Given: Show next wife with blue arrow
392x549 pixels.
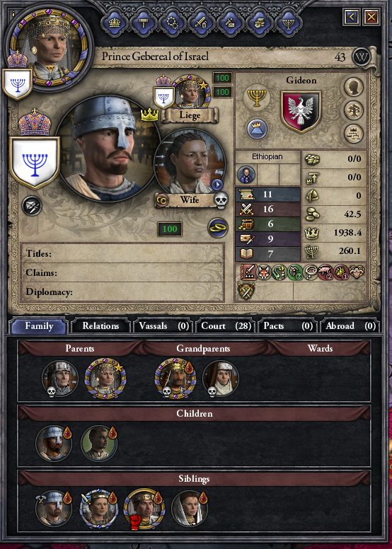Looking at the screenshot, I should click(217, 185).
